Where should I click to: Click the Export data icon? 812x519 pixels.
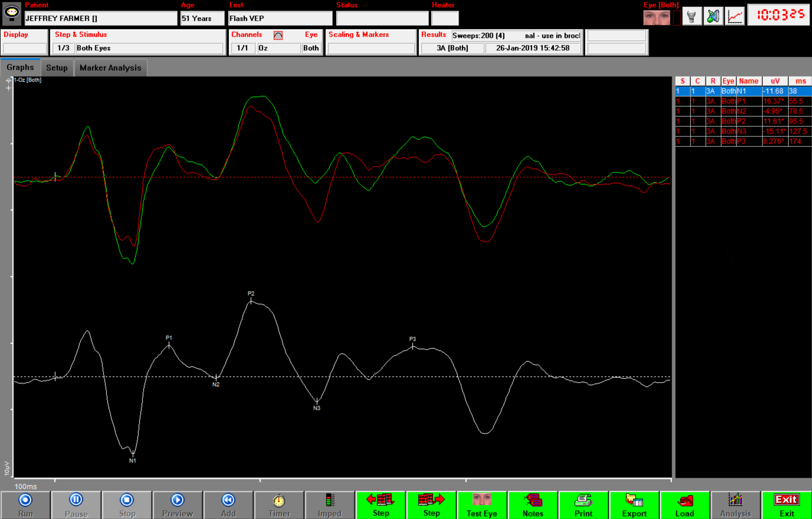click(x=634, y=503)
